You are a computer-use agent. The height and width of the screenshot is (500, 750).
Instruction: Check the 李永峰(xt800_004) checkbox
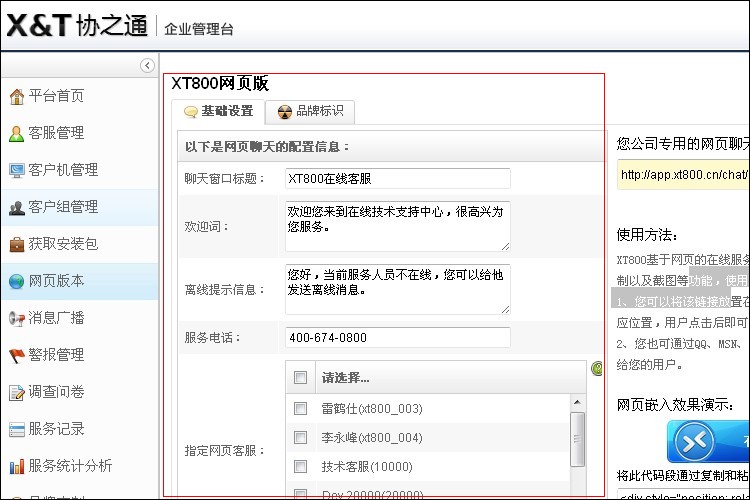pos(300,437)
